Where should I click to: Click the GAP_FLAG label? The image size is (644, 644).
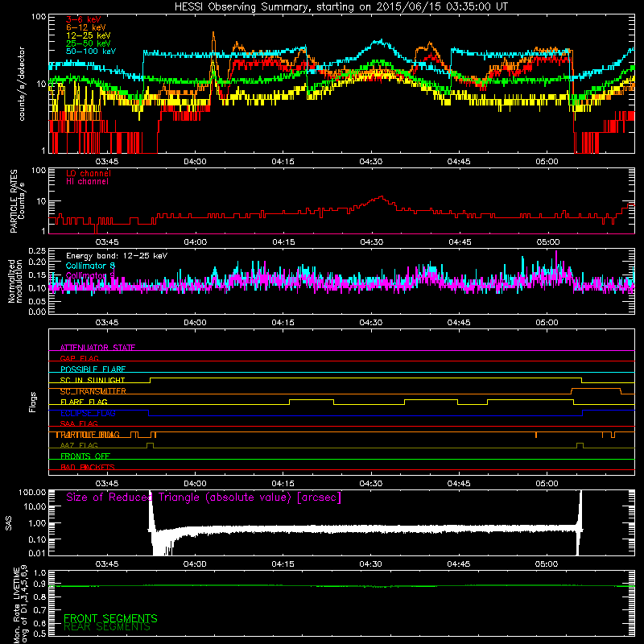click(79, 358)
